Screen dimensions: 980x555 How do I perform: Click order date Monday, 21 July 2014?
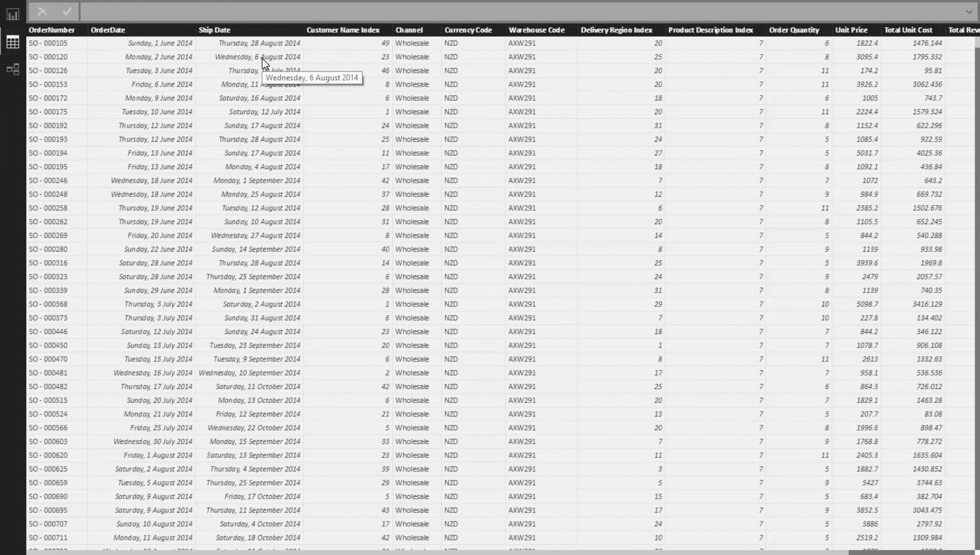[158, 414]
